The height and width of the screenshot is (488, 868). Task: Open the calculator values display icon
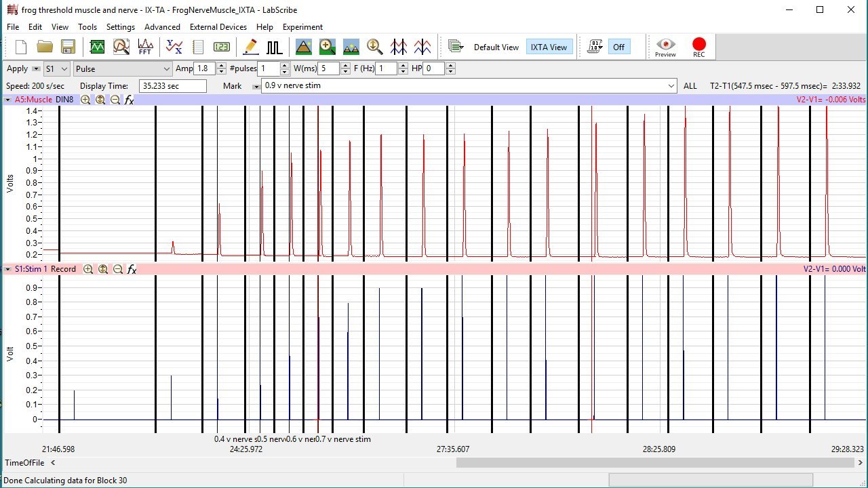point(220,46)
